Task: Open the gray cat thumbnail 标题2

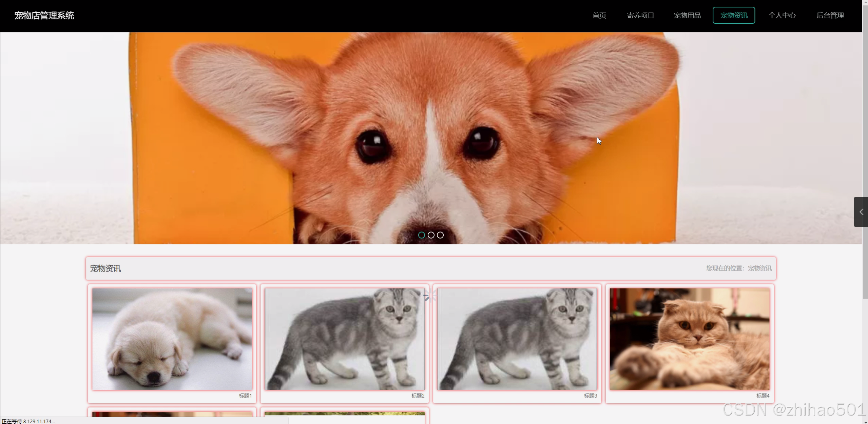Action: pos(344,339)
